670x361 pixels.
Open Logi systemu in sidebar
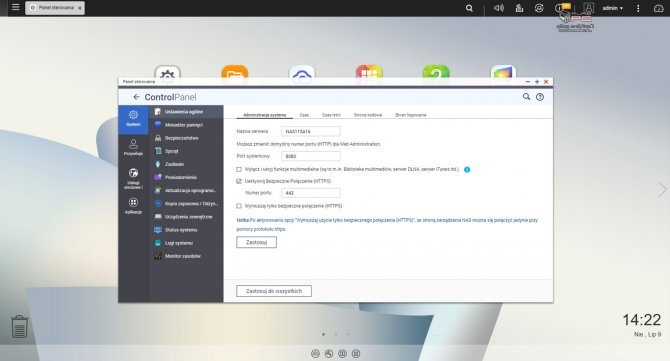(x=186, y=243)
